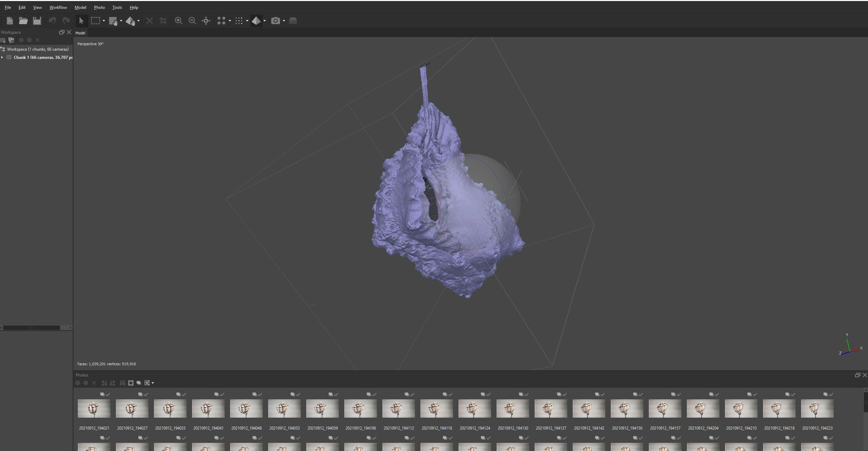Toggle enabled checkmark above photo 20210912_194027
Image resolution: width=868 pixels, height=451 pixels.
[x=146, y=395]
